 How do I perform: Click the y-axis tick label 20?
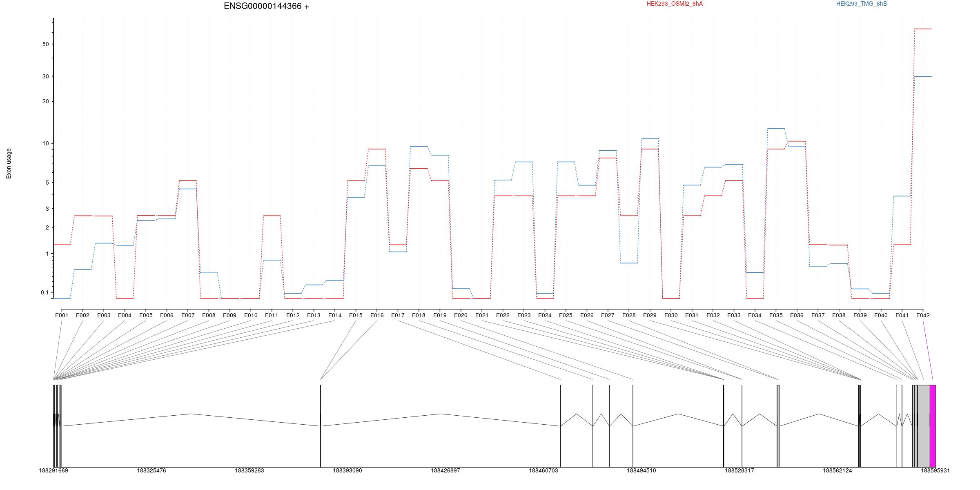[x=45, y=101]
